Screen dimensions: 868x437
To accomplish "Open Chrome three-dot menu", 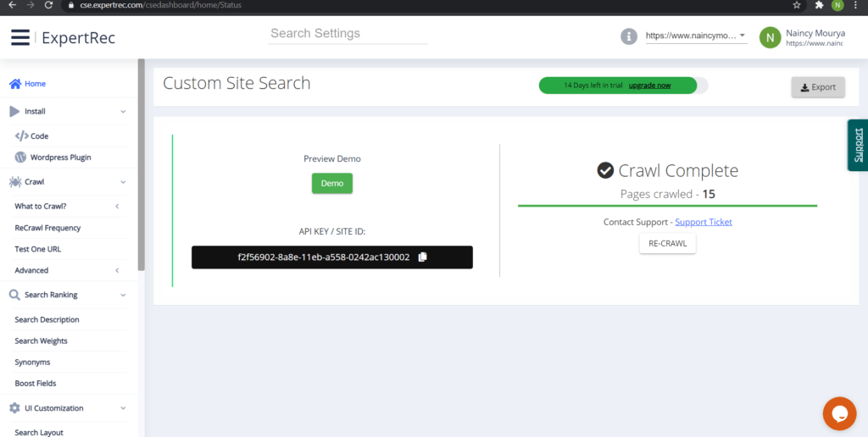I will (x=855, y=5).
